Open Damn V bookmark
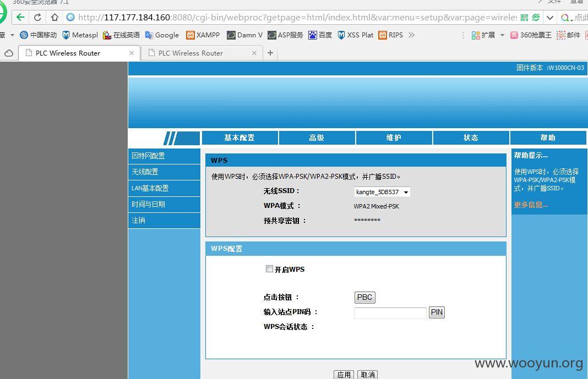The image size is (588, 379). [x=244, y=35]
